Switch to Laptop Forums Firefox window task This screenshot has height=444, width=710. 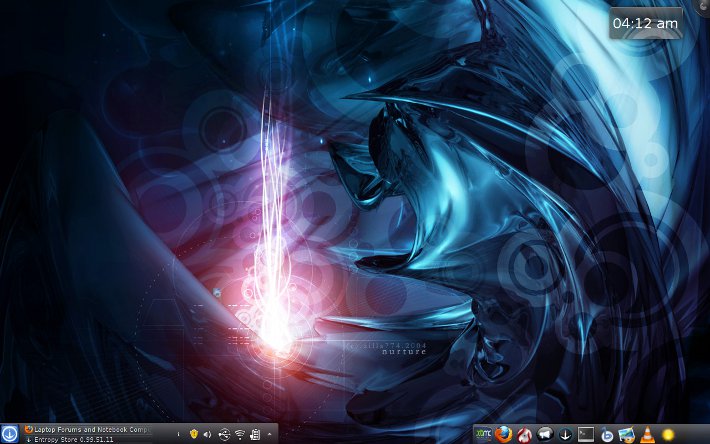point(87,429)
